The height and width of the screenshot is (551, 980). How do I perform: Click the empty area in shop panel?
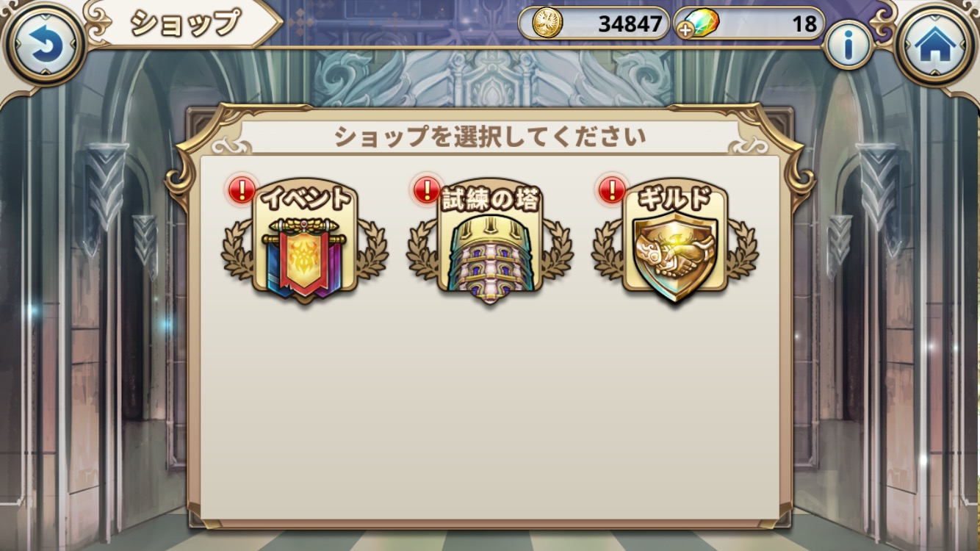click(490, 411)
